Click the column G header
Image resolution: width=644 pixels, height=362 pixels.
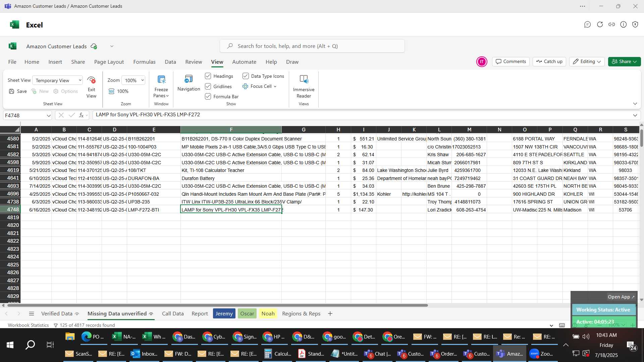304,130
